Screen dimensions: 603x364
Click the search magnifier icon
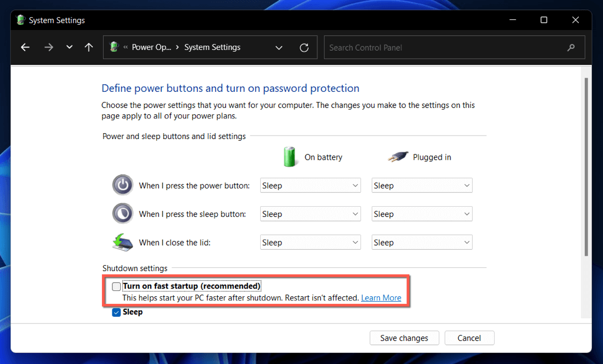click(571, 48)
